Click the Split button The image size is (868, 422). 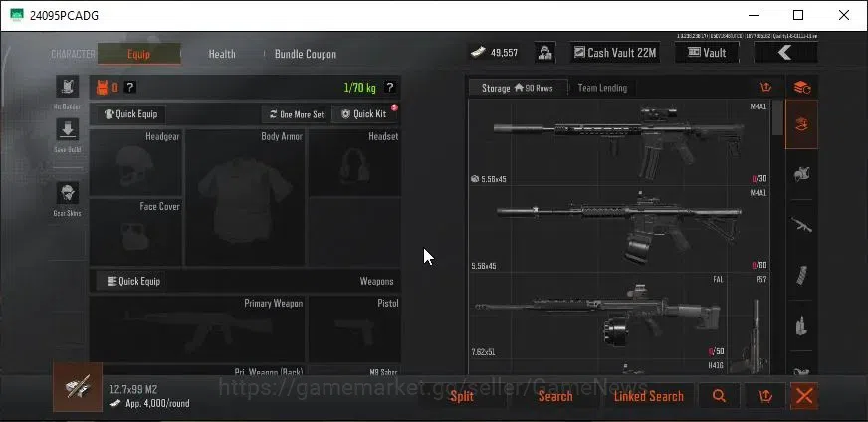point(462,396)
